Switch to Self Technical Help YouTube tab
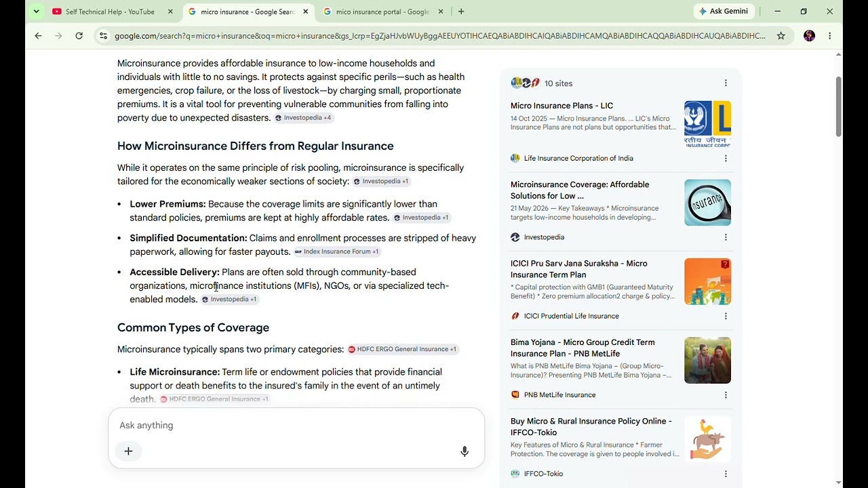This screenshot has width=868, height=488. 110,12
